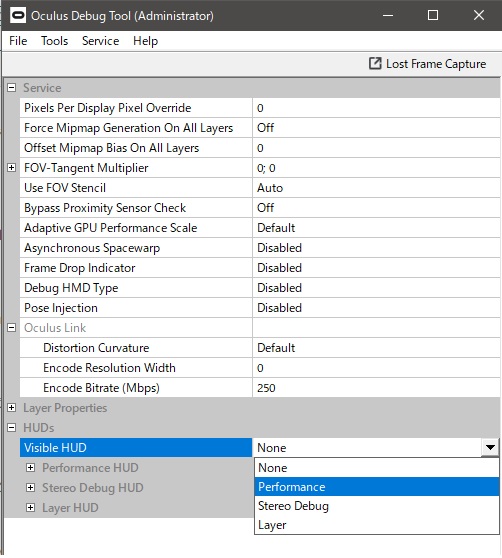Select Force Mipmap Generation On All Layers label
The height and width of the screenshot is (558, 502).
(128, 128)
